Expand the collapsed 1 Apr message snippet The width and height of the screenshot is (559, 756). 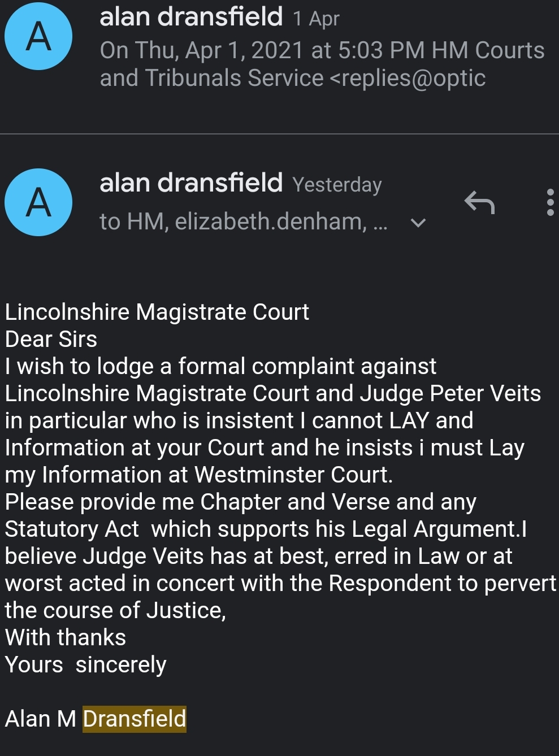tap(322, 64)
